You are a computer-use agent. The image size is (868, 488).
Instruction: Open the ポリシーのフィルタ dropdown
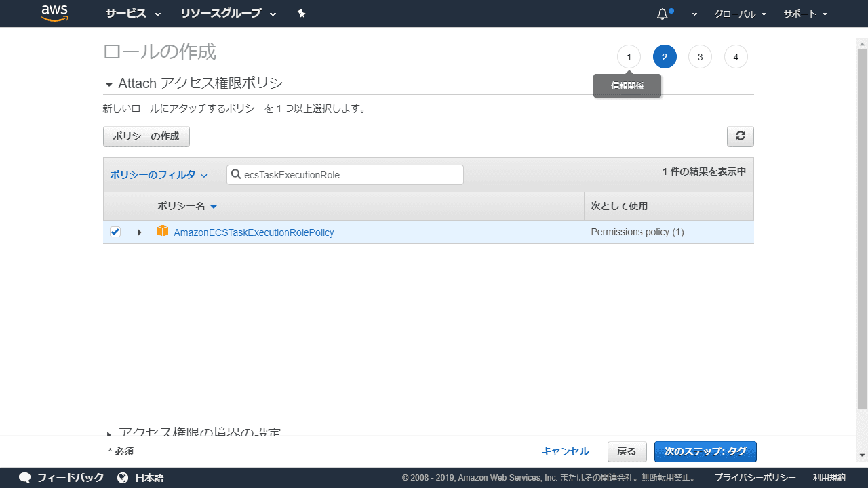[159, 175]
